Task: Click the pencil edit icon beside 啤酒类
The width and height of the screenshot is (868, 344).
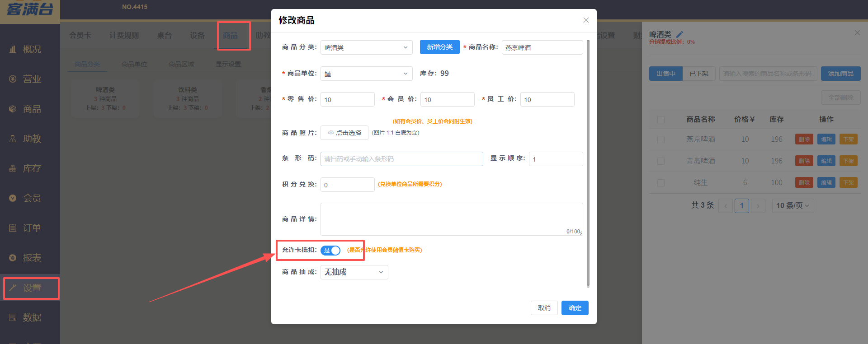Action: [679, 34]
